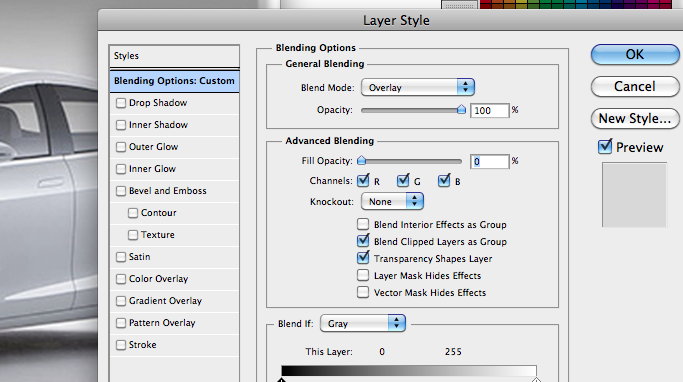
Task: Pick a red swatch in Swatches panel
Action: tap(486, 4)
